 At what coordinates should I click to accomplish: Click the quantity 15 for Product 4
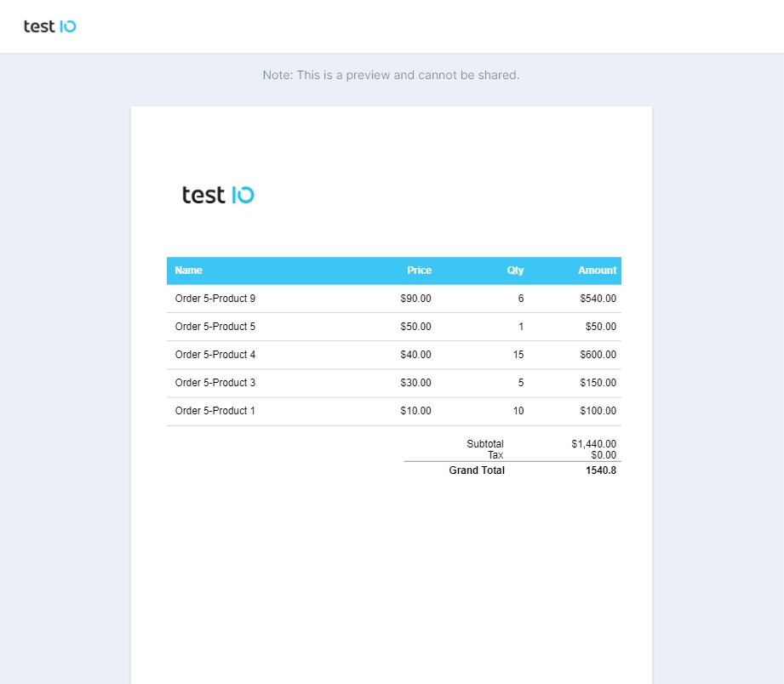pos(518,355)
